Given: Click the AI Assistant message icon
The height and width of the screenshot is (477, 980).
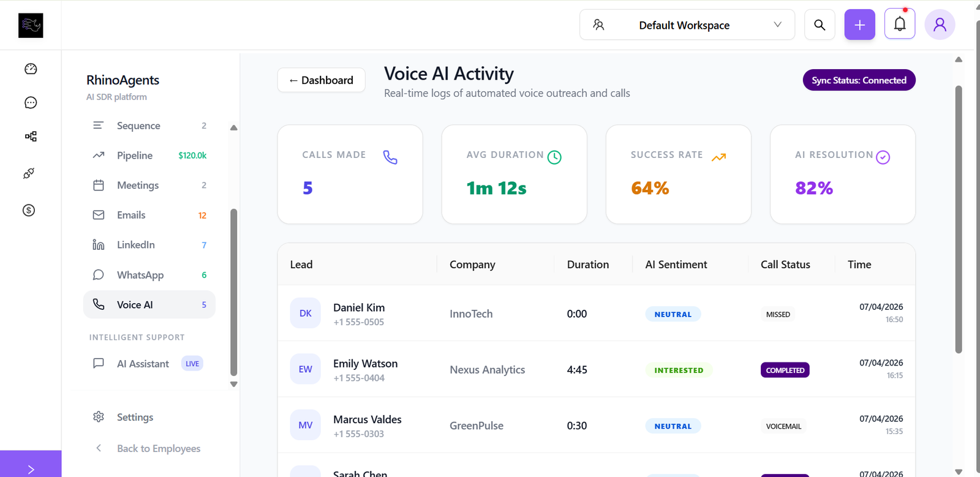Looking at the screenshot, I should click(98, 364).
